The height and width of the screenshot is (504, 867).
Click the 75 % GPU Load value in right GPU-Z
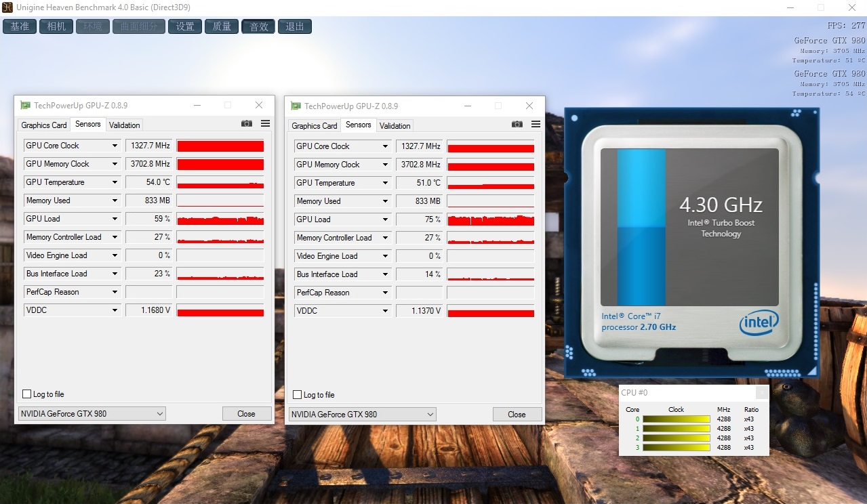419,219
